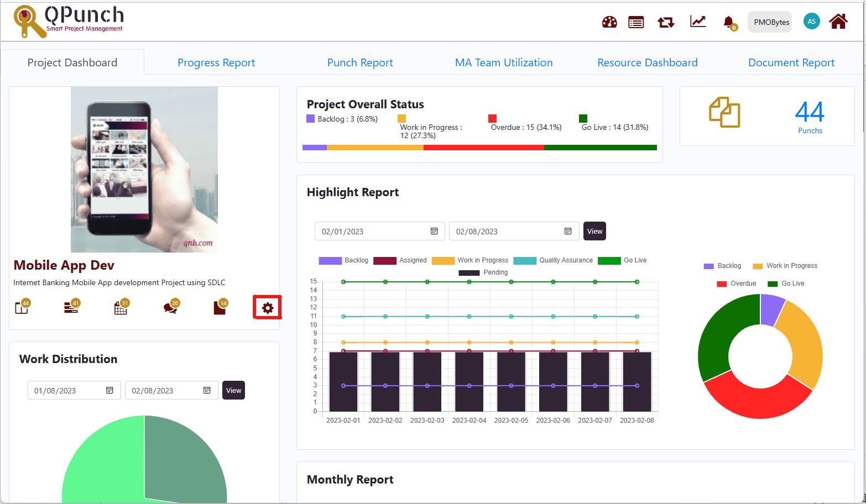Click the dark bar for 2023-02-04
The image size is (866, 504).
click(469, 381)
